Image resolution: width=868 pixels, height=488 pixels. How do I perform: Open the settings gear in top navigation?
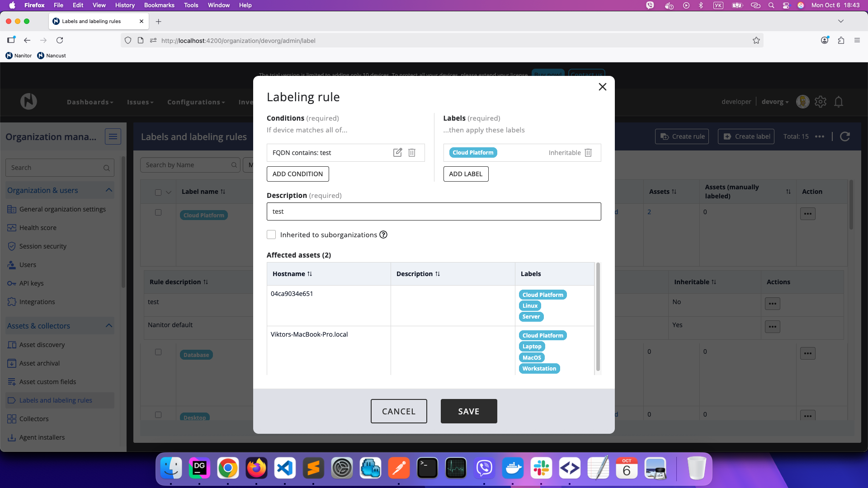[821, 102]
